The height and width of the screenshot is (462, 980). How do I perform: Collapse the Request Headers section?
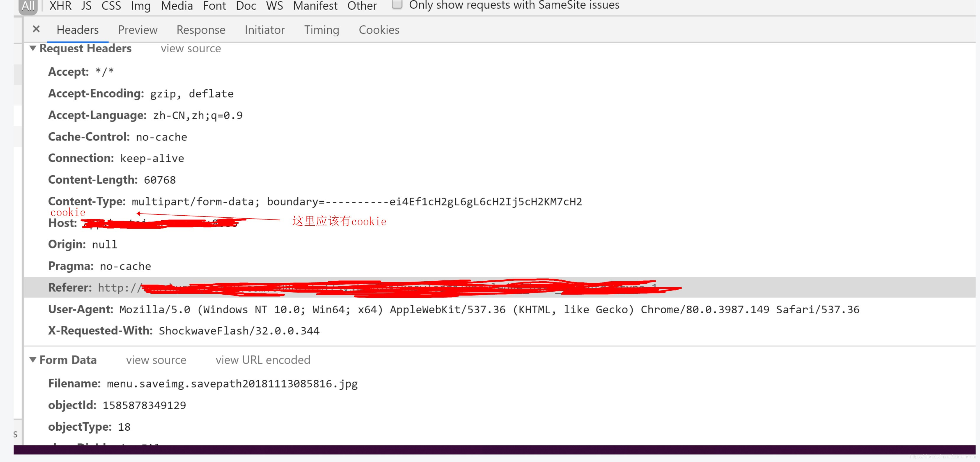[33, 48]
